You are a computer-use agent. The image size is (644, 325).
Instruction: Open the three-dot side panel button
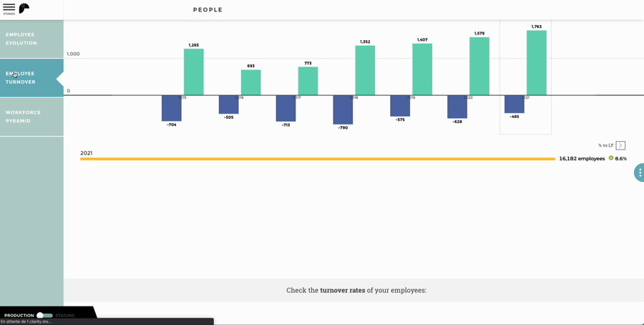tap(640, 173)
